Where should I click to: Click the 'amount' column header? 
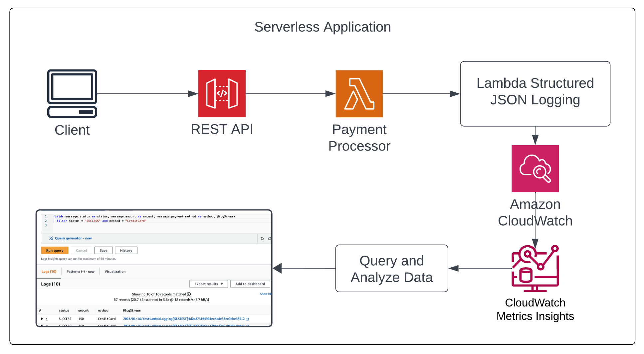coord(84,310)
